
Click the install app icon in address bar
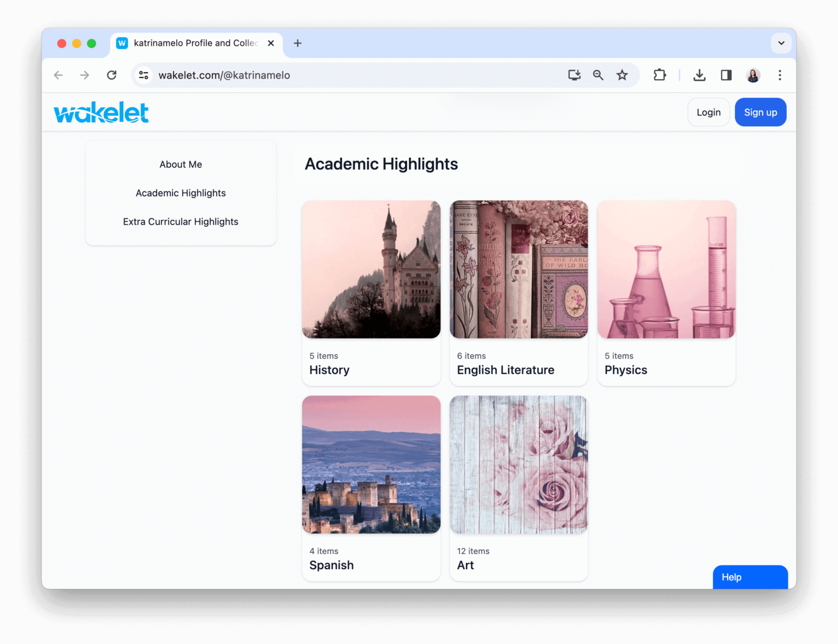pos(574,75)
